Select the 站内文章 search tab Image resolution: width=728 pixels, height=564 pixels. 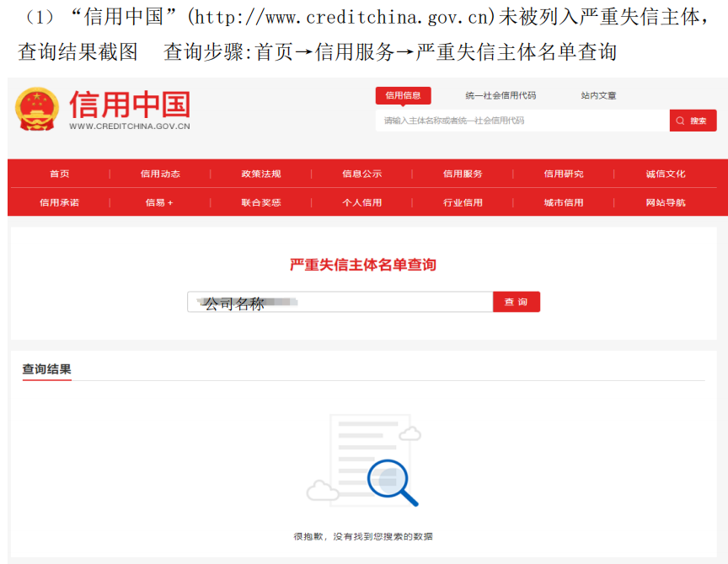point(598,95)
